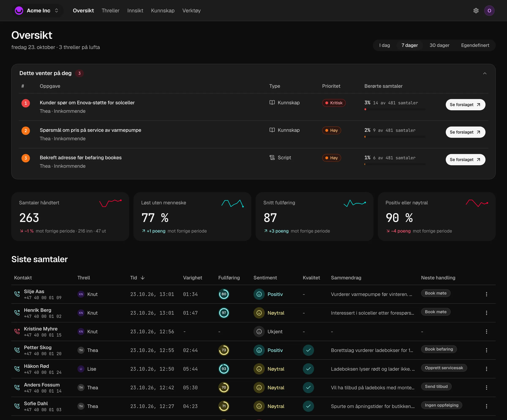The image size is (507, 420).
Task: Click the completion ring 97 for Henrik Berg
Action: (x=224, y=313)
